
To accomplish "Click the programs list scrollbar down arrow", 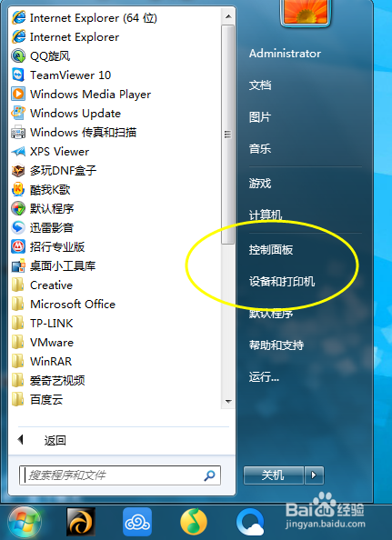I will [228, 402].
